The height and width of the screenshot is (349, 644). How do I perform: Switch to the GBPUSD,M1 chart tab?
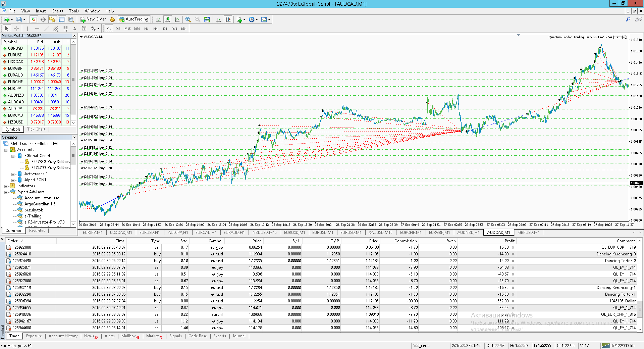point(529,232)
